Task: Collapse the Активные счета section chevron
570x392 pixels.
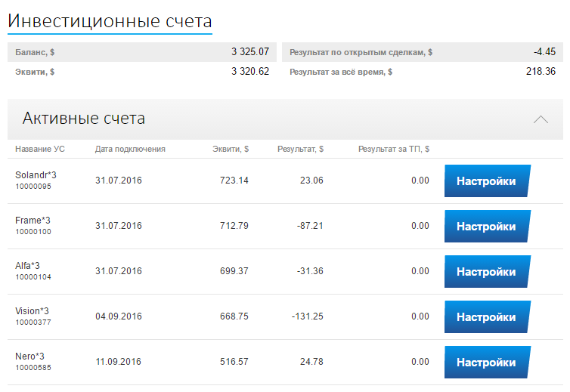Action: [541, 119]
